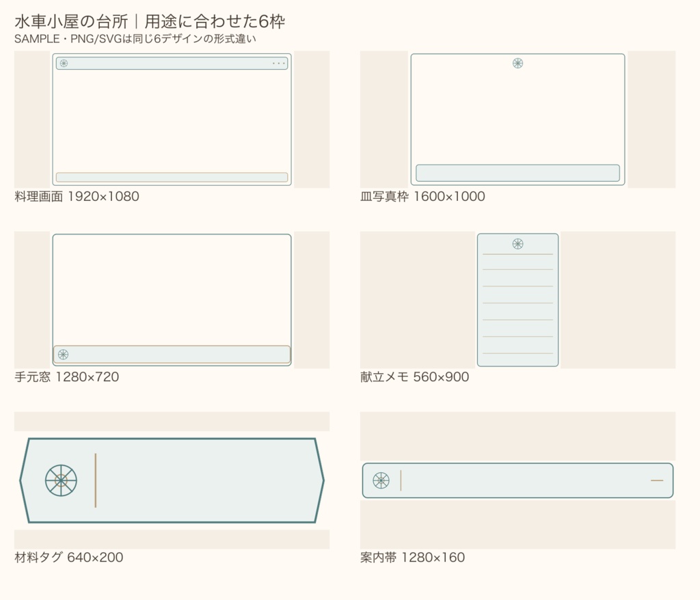Image resolution: width=700 pixels, height=600 pixels.
Task: Select the 料理画面 frame thumbnail
Action: [172, 120]
